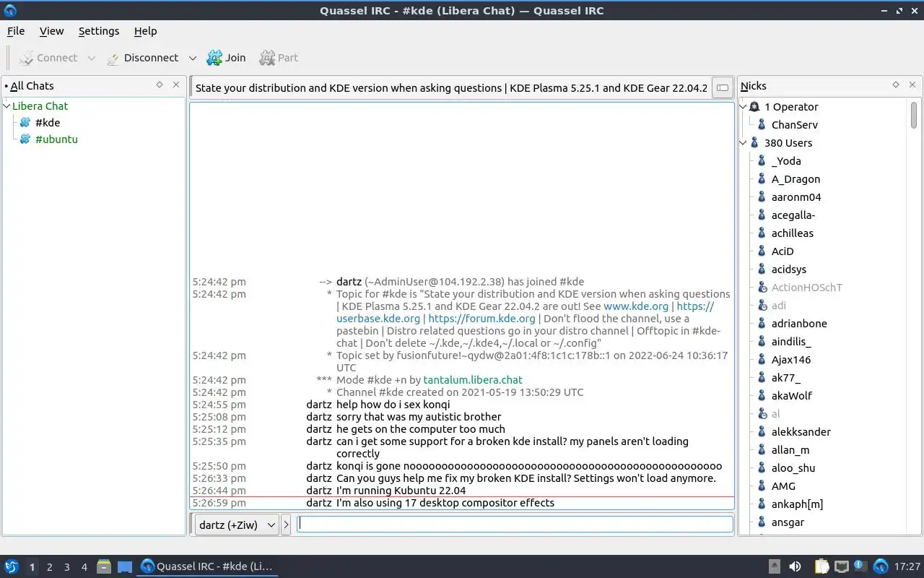The height and width of the screenshot is (578, 924).
Task: Click the clipboard tray icon
Action: 821,566
